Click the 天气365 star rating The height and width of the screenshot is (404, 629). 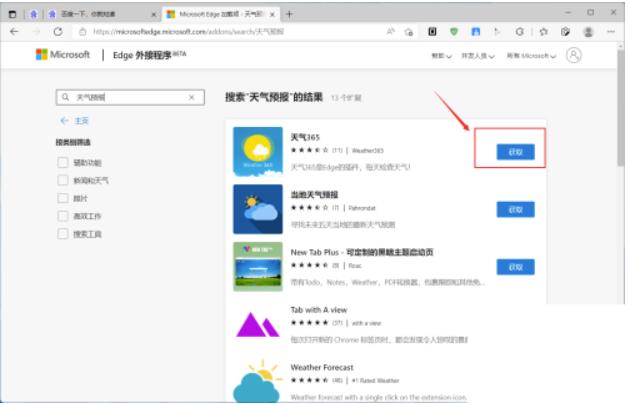tap(310, 150)
